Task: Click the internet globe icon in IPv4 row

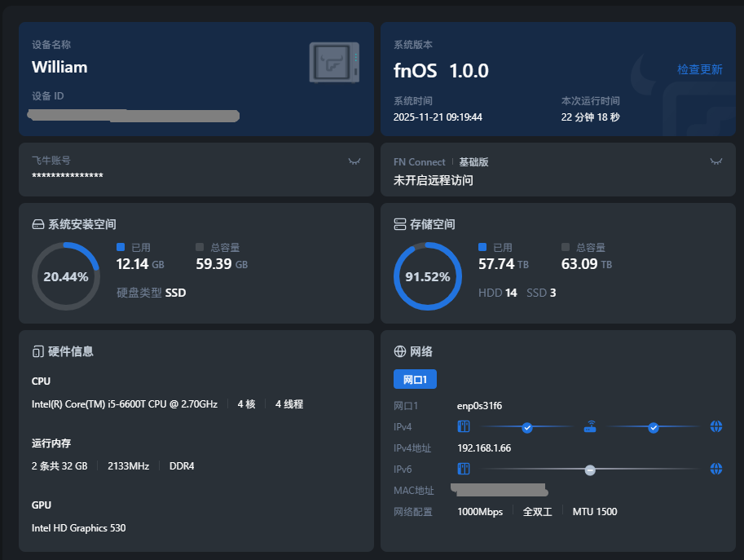Action: point(715,426)
